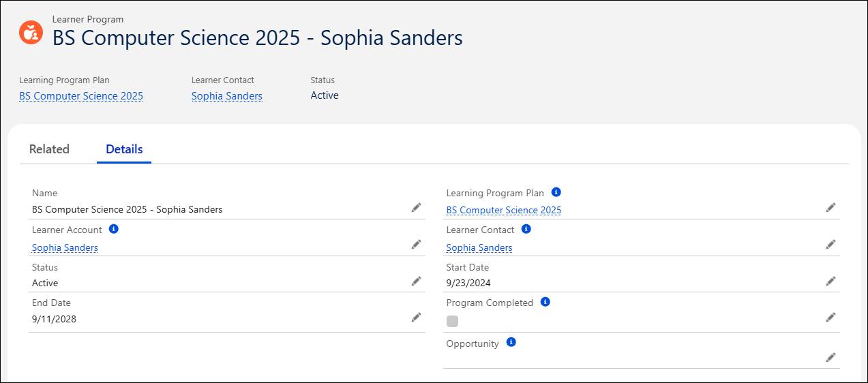Edit the Program Completed pencil icon

(830, 317)
